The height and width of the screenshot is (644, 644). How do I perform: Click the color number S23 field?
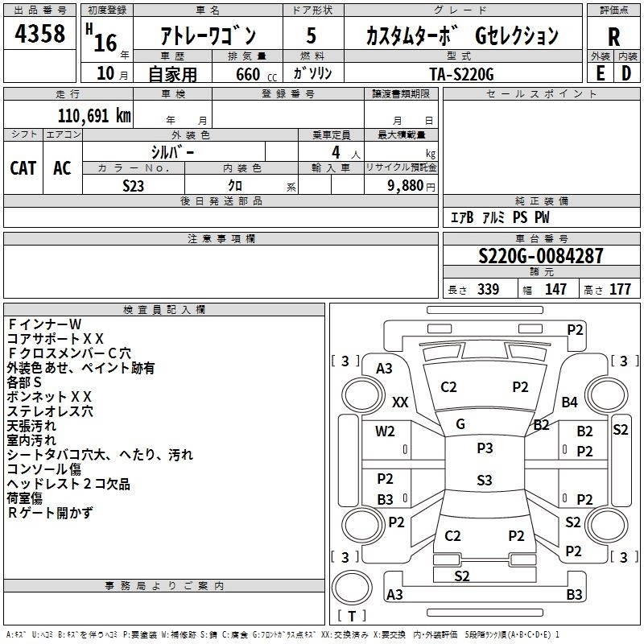[134, 185]
